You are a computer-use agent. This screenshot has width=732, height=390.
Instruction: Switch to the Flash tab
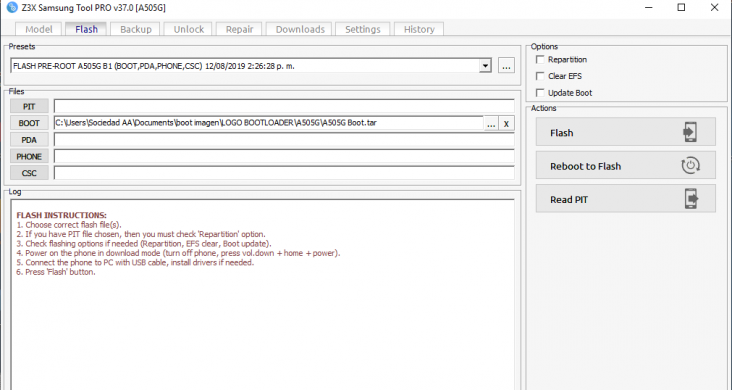[x=86, y=29]
